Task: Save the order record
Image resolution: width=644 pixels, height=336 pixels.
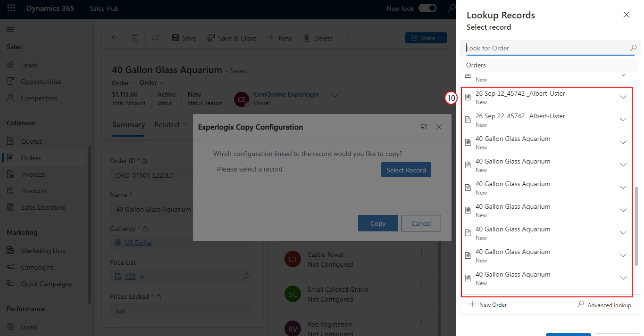Action: click(x=184, y=38)
